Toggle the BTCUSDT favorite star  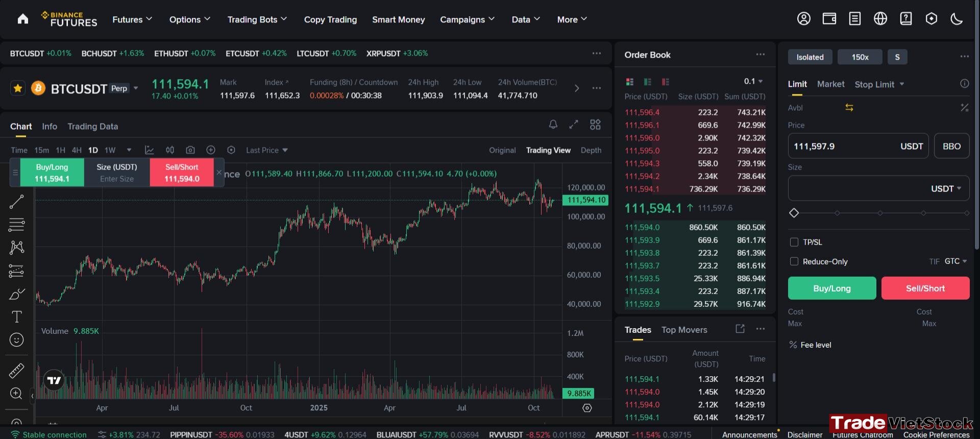click(18, 88)
